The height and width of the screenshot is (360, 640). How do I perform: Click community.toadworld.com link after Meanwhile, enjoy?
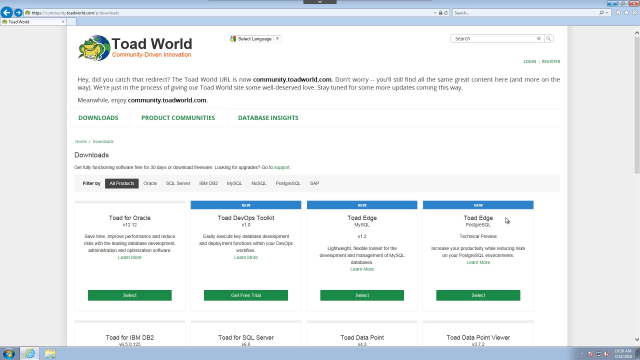(167, 100)
